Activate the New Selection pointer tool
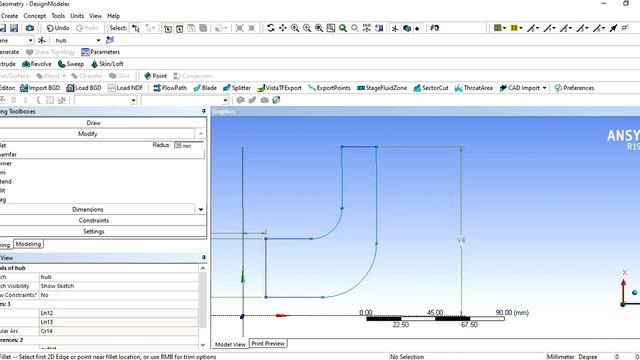Screen dimensions: 640x360 click(136, 28)
